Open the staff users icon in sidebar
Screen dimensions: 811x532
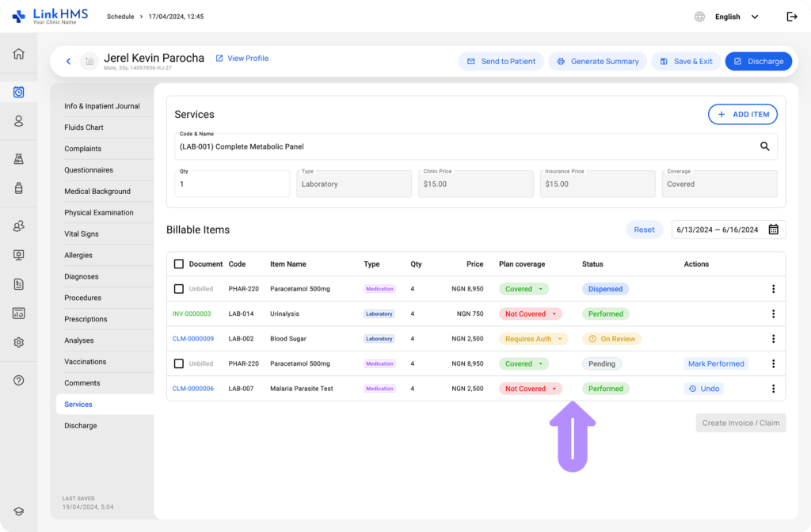[19, 226]
